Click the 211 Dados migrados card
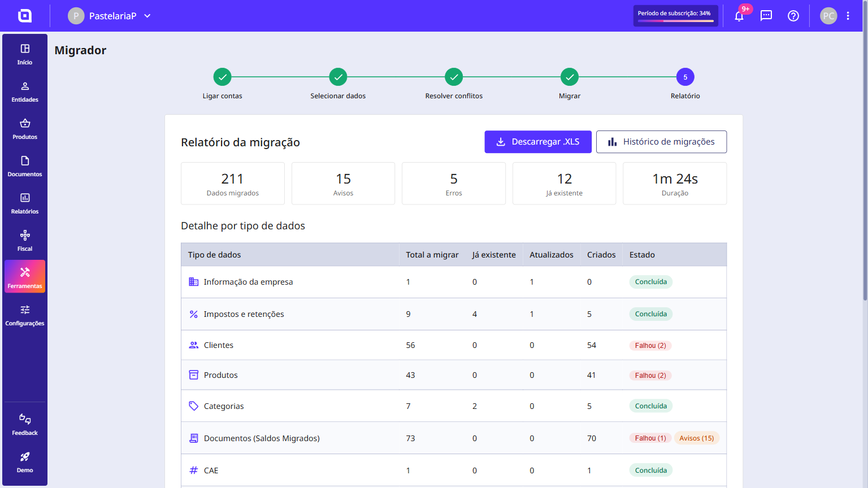Screen dimensions: 868x488 point(233,184)
